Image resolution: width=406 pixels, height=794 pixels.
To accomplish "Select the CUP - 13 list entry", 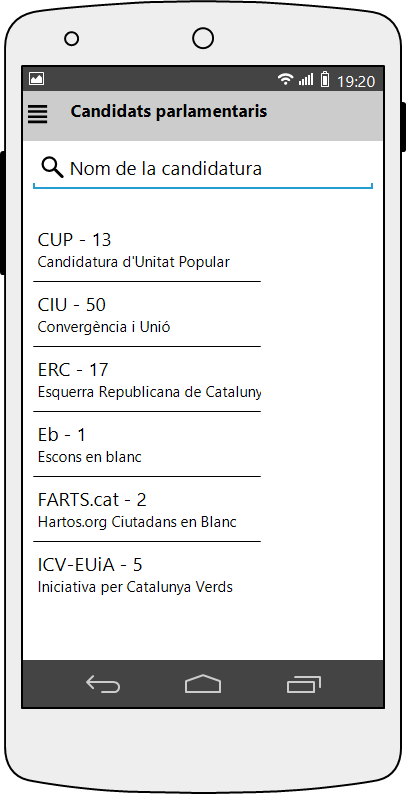I will tap(147, 250).
